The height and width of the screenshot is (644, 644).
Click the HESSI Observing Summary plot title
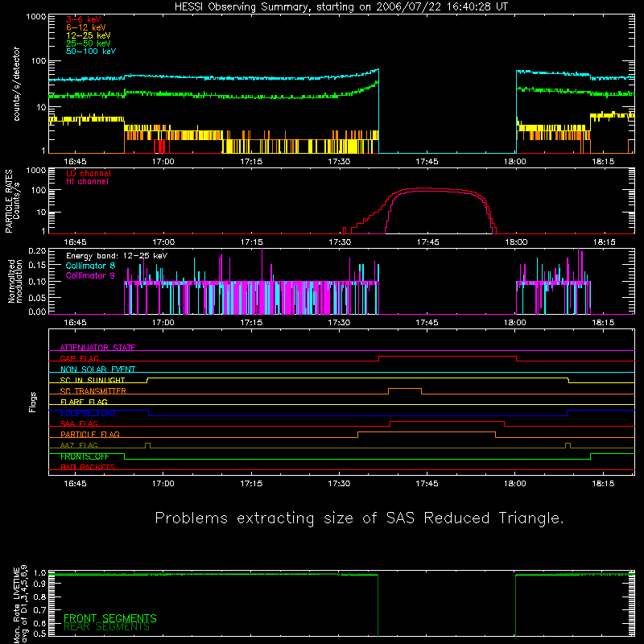tap(341, 7)
